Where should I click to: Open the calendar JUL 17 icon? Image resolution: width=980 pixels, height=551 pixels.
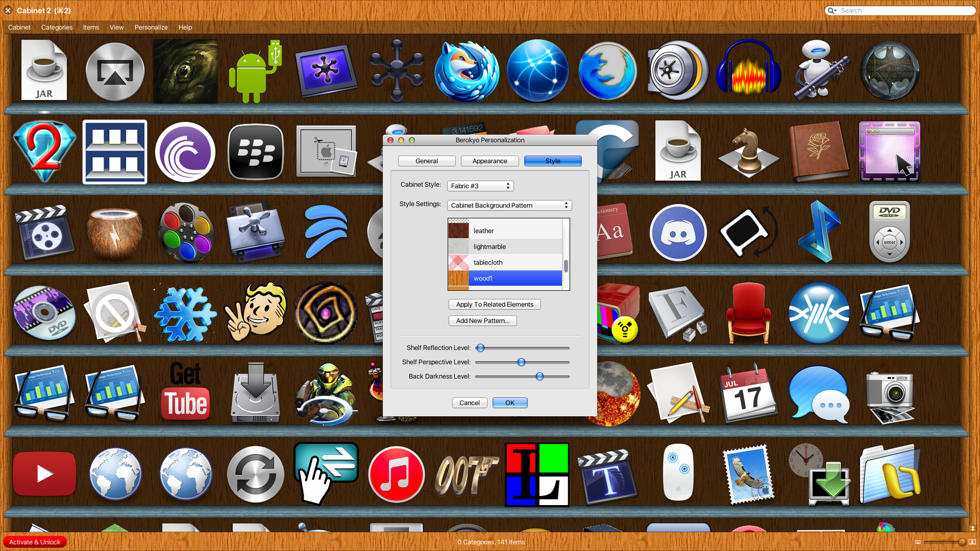[748, 393]
